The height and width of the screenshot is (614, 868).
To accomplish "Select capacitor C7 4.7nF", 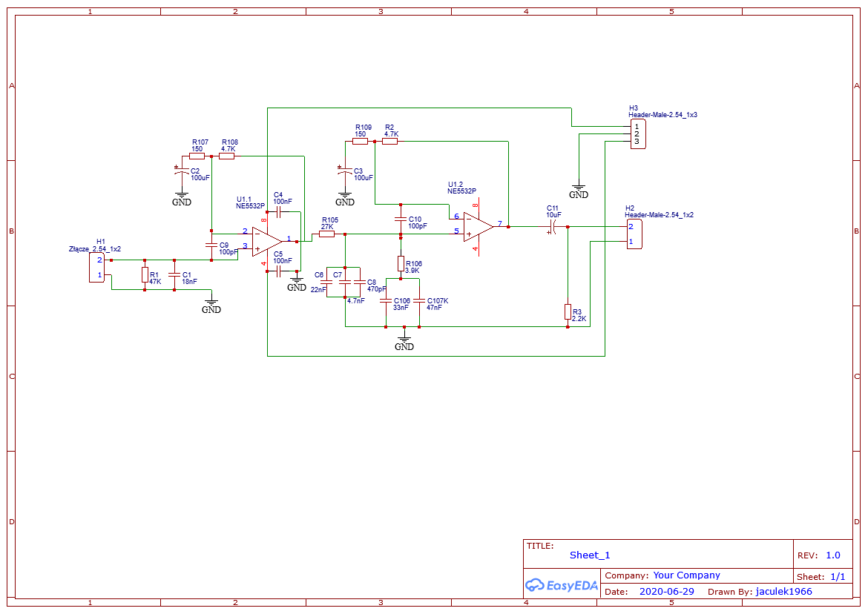I will (x=345, y=282).
